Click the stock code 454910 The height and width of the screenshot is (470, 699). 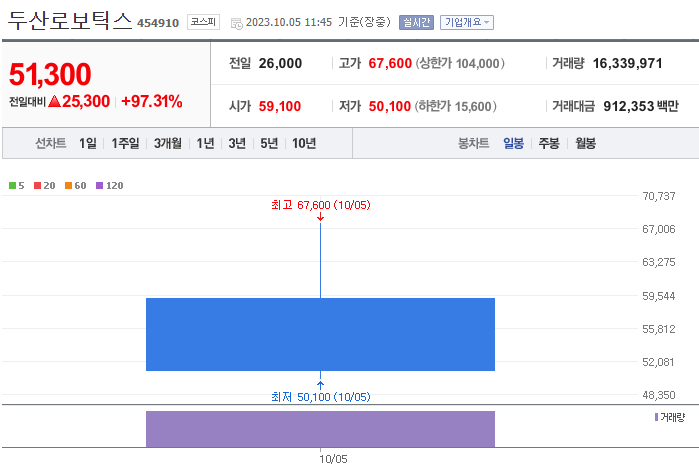158,23
